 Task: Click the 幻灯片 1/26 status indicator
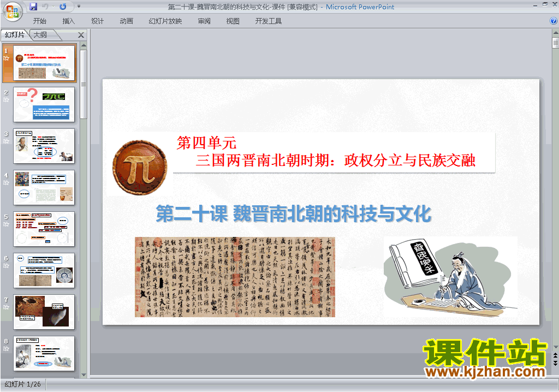(x=23, y=384)
